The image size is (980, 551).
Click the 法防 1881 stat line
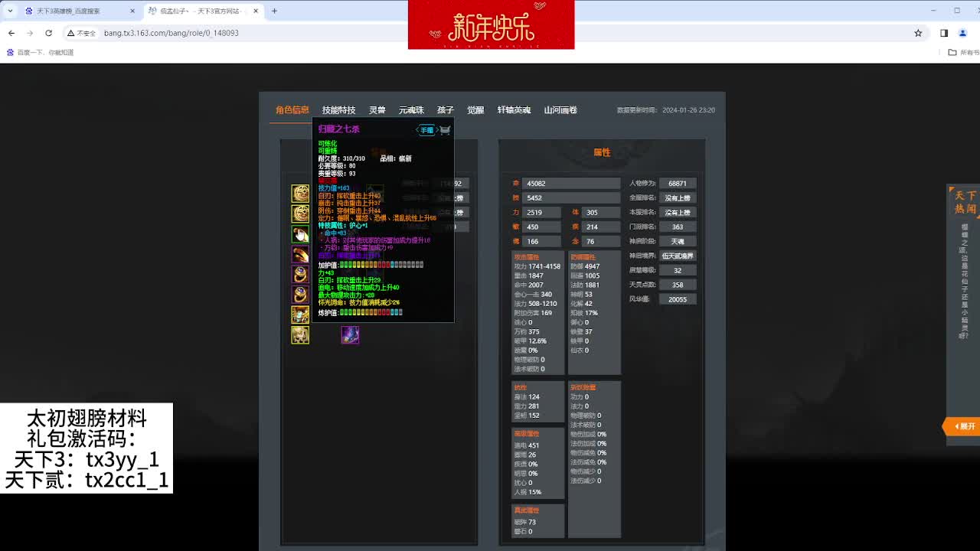point(585,285)
